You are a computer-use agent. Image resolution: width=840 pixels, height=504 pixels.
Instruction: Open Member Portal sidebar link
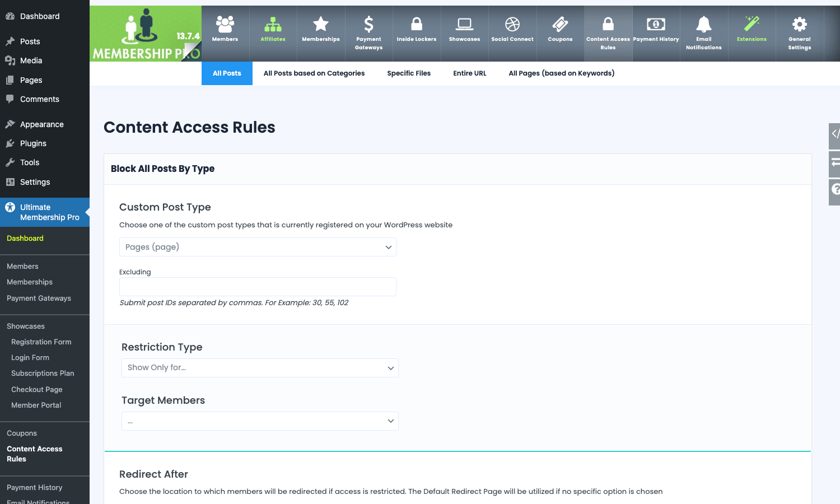36,405
